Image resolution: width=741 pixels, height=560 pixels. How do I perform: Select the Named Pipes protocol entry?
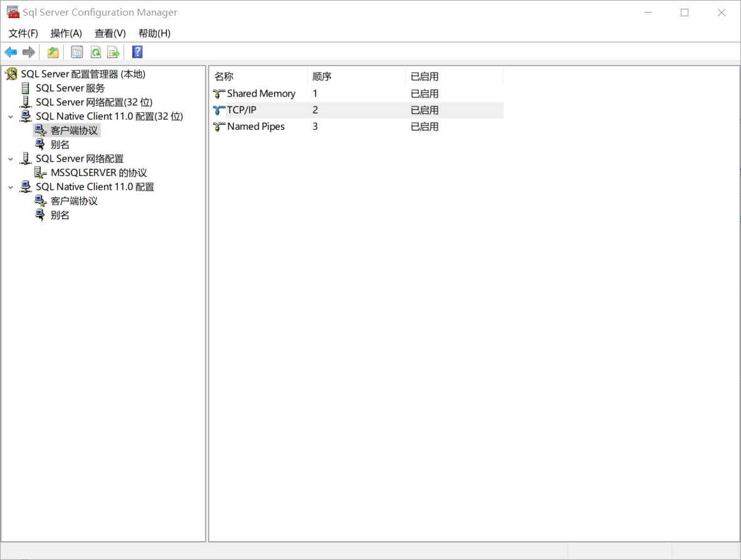[256, 127]
